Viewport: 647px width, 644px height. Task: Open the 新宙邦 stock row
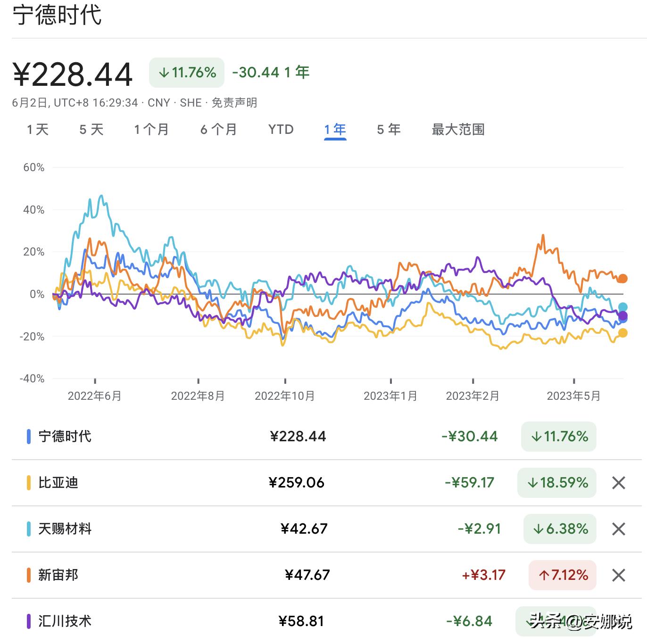[326, 575]
